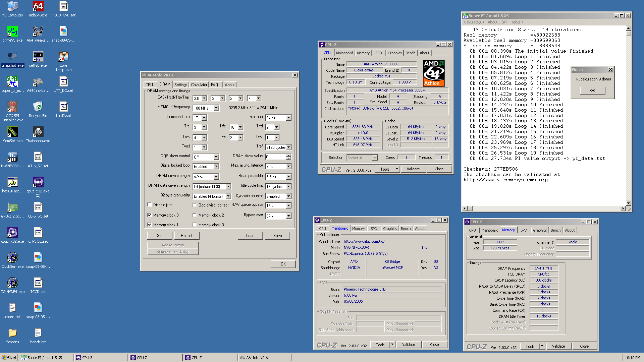Click OK in PI calculation done dialog
This screenshot has width=644, height=362.
592,90
